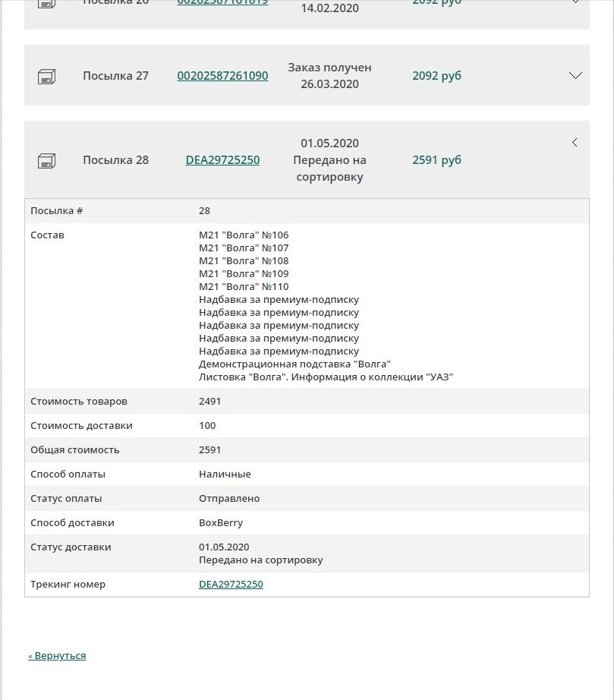Screen dimensions: 614x700
Task: Click the BoxBerry delivery method value
Action: [x=221, y=522]
